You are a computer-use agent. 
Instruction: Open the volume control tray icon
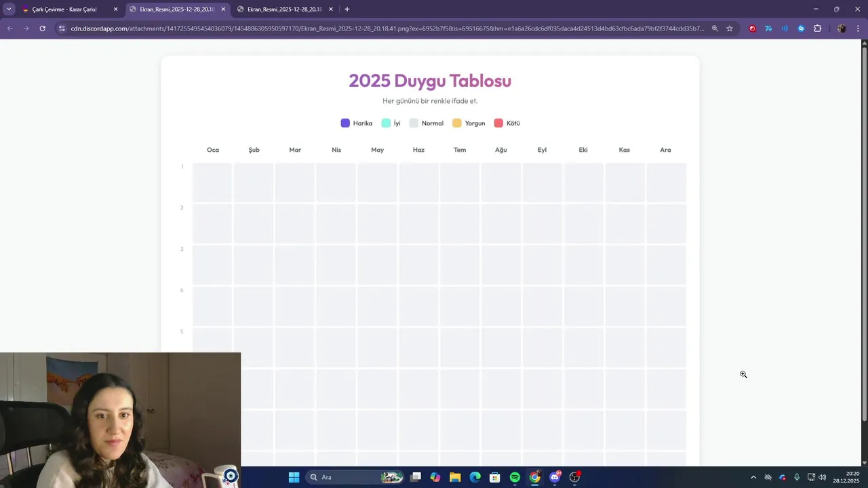[823, 477]
